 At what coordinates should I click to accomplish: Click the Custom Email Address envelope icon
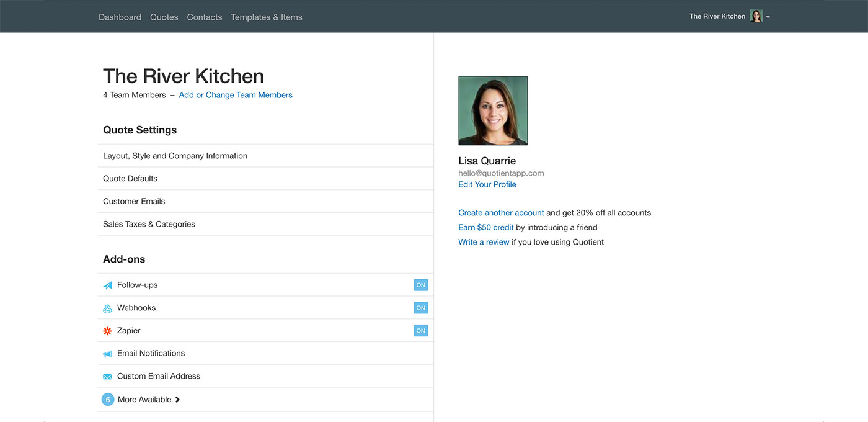pos(107,377)
